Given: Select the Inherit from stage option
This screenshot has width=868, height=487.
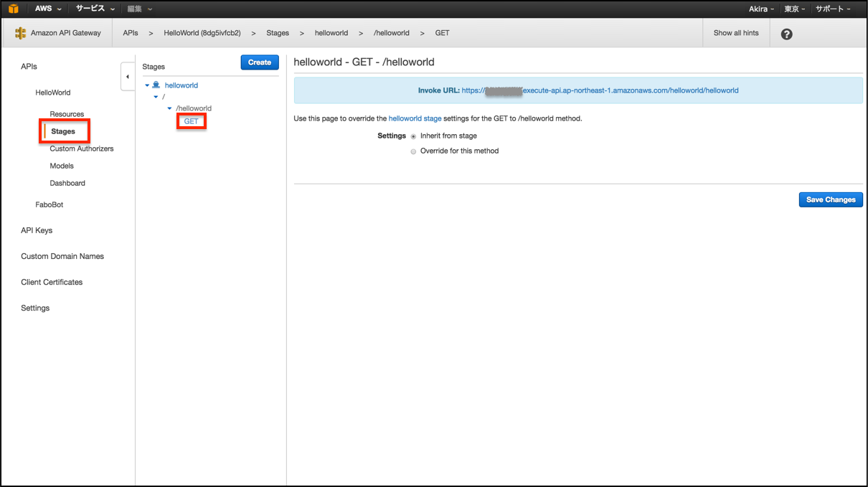Looking at the screenshot, I should tap(413, 136).
